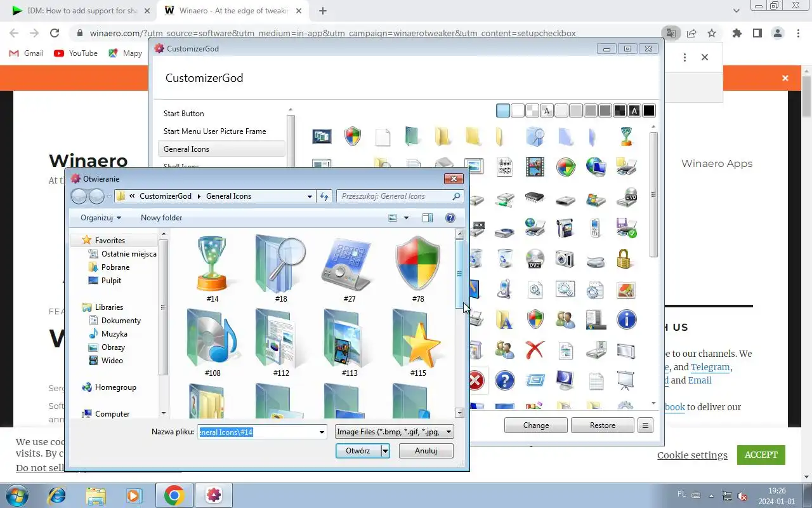The image size is (812, 508).
Task: Accept cookies with ACCEPT button
Action: (x=761, y=455)
